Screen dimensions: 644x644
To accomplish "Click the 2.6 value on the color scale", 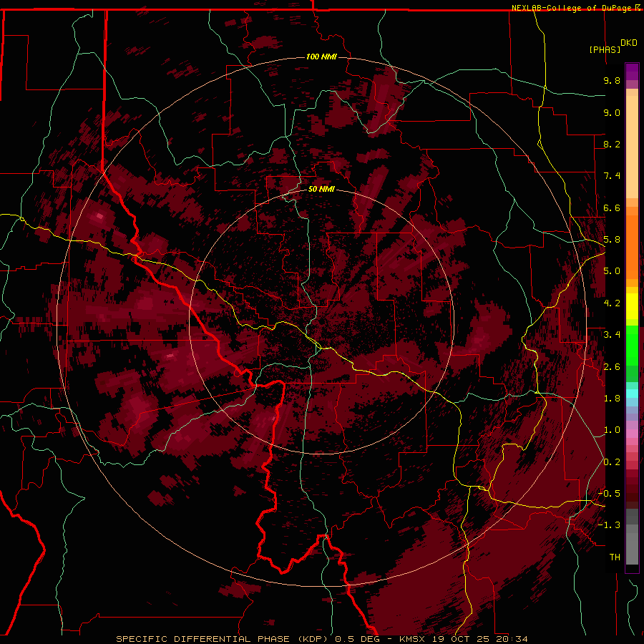I will (x=612, y=367).
